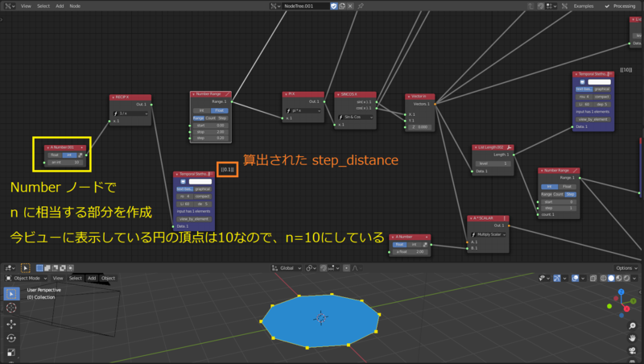Open the node editor type selector icon
Screen dimensions: 644x364
(x=8, y=6)
